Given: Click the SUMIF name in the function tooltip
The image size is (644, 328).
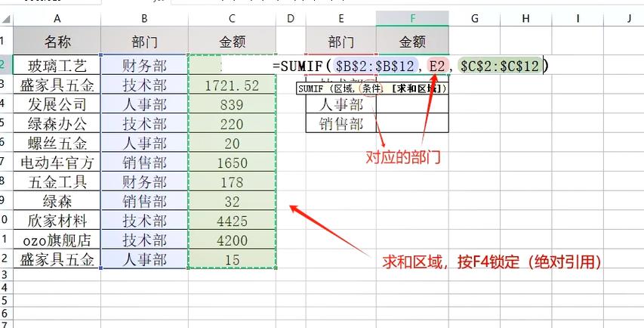Looking at the screenshot, I should pyautogui.click(x=311, y=88).
